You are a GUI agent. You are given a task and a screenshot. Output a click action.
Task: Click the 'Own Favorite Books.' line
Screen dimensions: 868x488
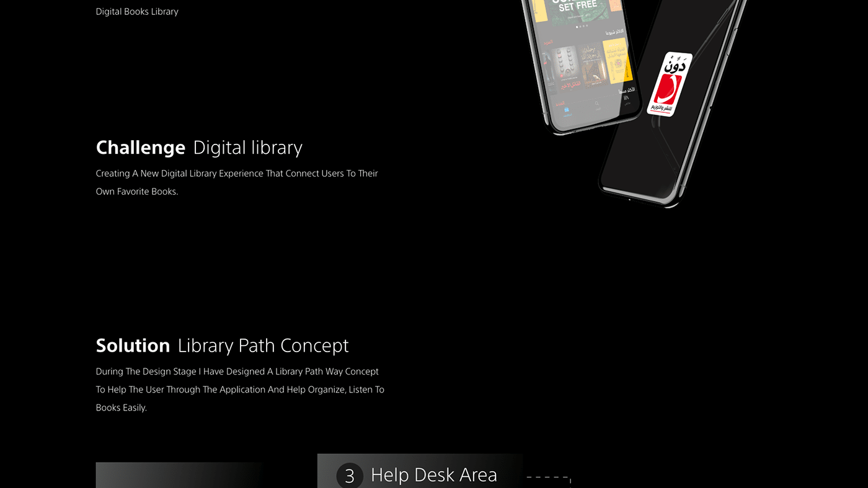coord(137,192)
